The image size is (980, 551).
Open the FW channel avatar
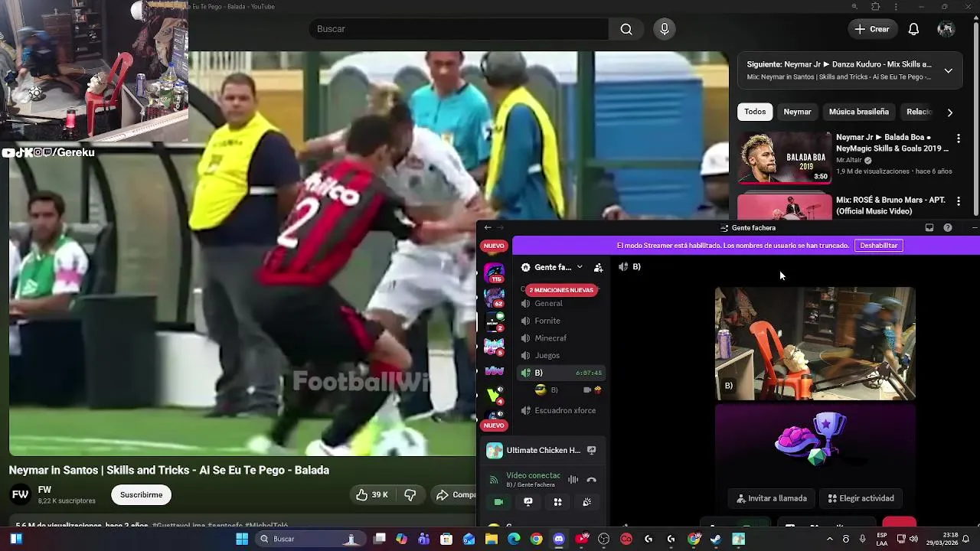click(x=20, y=494)
